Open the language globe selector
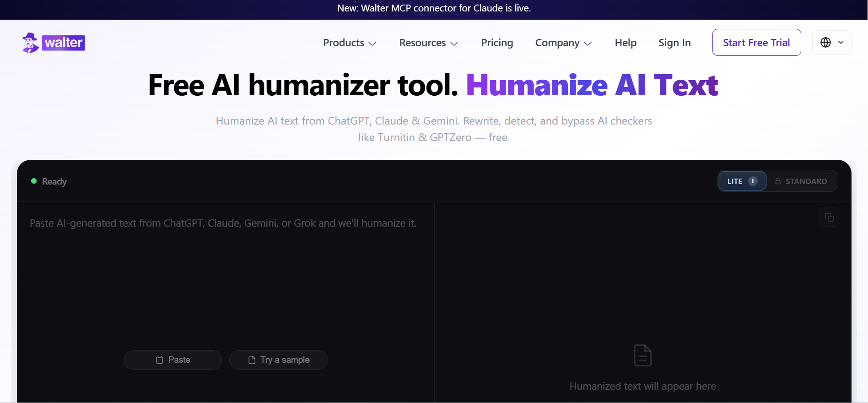 831,43
